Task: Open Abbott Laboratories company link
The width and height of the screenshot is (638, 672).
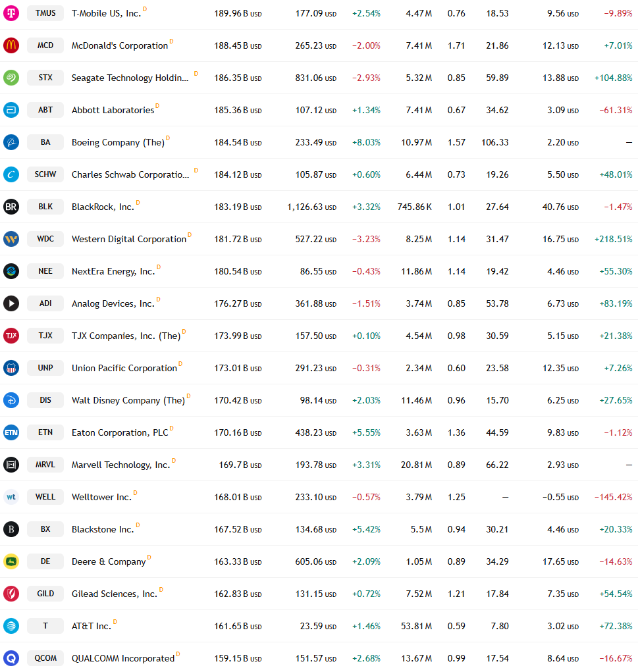Action: pos(113,110)
